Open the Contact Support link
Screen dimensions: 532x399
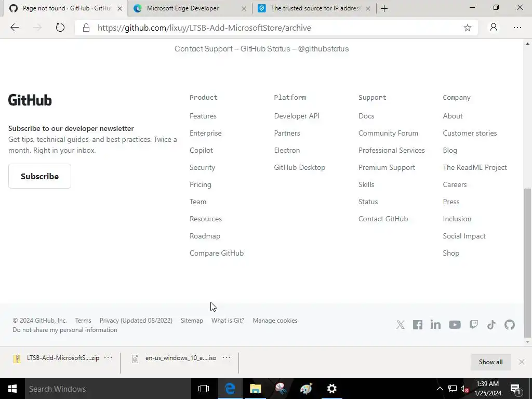tap(204, 49)
